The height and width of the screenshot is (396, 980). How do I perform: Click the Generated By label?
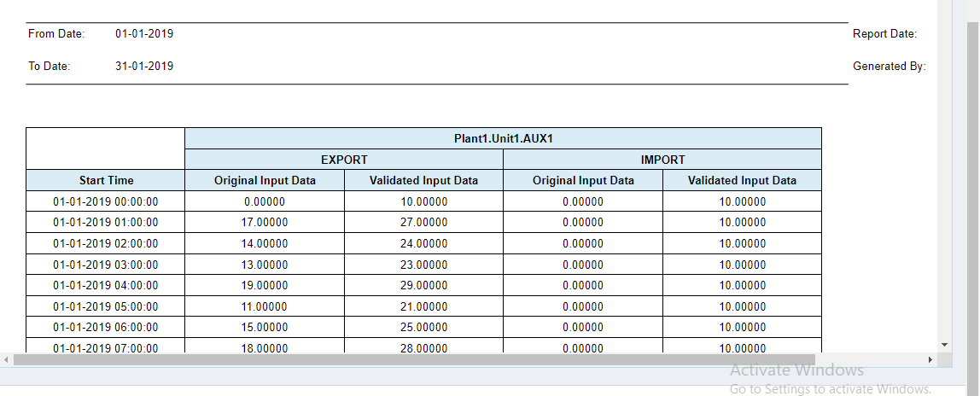pyautogui.click(x=889, y=66)
